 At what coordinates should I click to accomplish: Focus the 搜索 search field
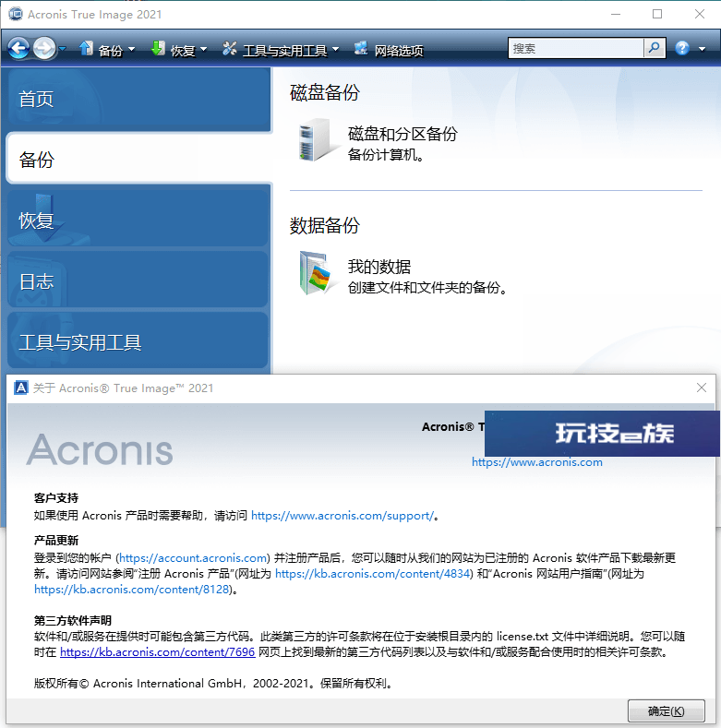(x=576, y=48)
